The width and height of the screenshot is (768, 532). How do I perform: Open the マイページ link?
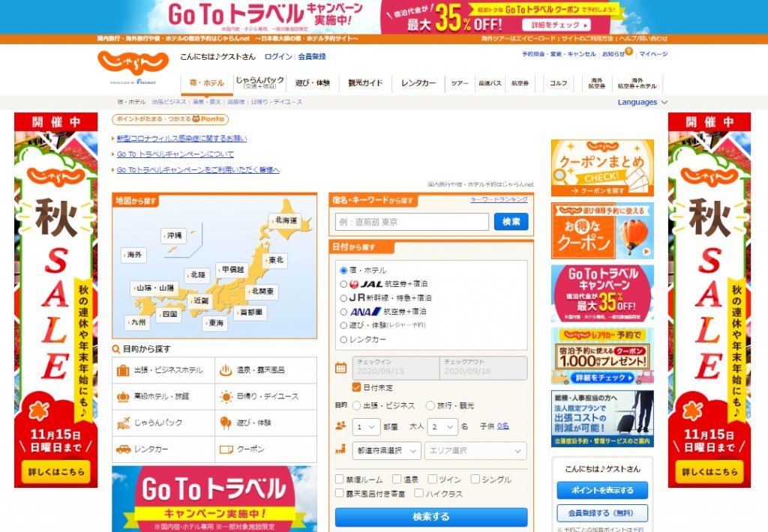[x=653, y=54]
